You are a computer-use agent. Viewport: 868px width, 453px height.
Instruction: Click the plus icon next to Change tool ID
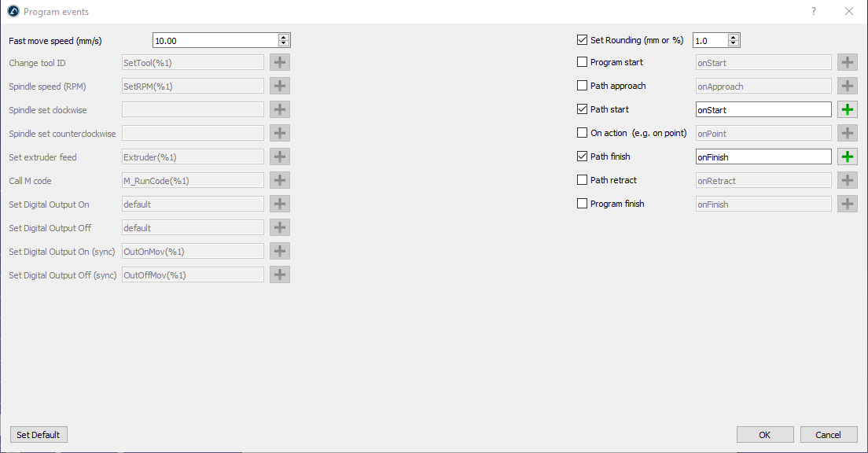[280, 63]
